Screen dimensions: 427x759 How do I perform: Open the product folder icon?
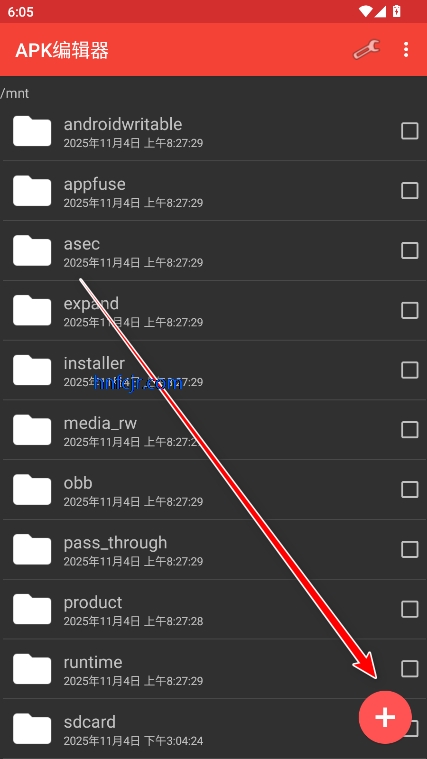tap(32, 609)
